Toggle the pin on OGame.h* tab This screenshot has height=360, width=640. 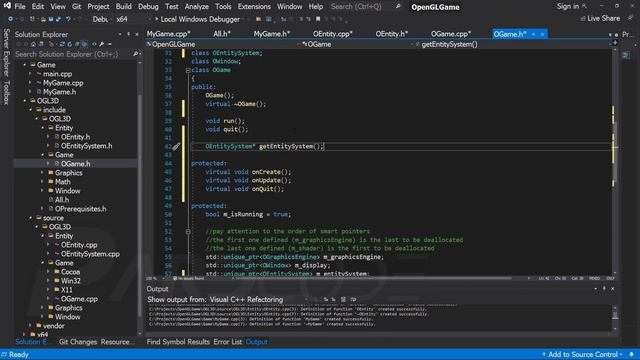click(533, 34)
